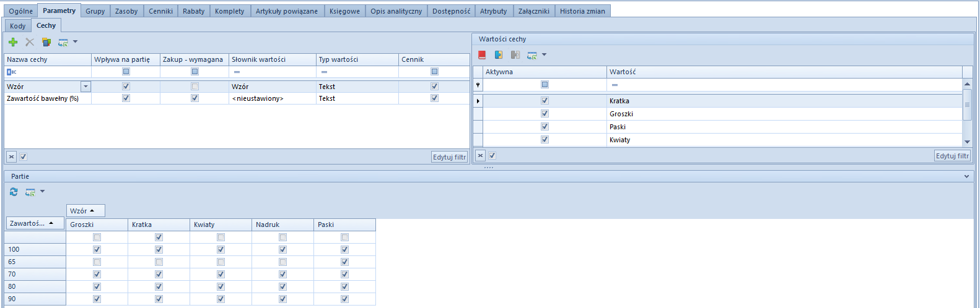This screenshot has width=980, height=308.
Task: Click the Zawartoś... sort field in Partie pivot
Action: point(35,223)
